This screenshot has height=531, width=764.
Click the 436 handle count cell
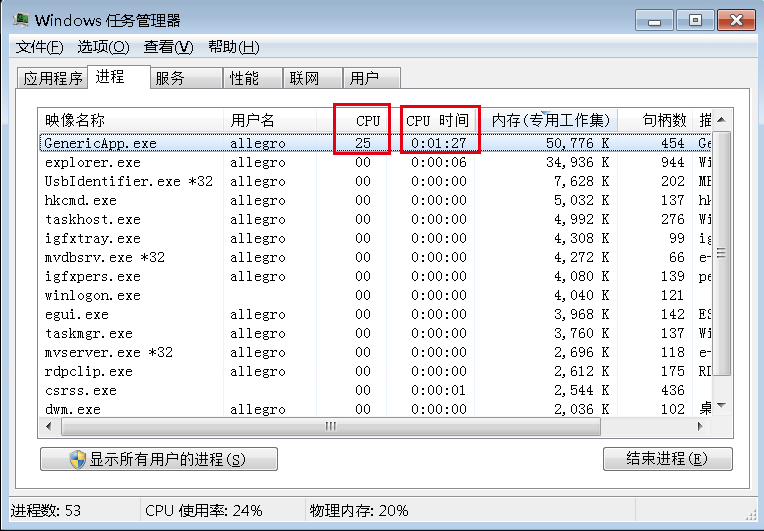click(x=672, y=390)
